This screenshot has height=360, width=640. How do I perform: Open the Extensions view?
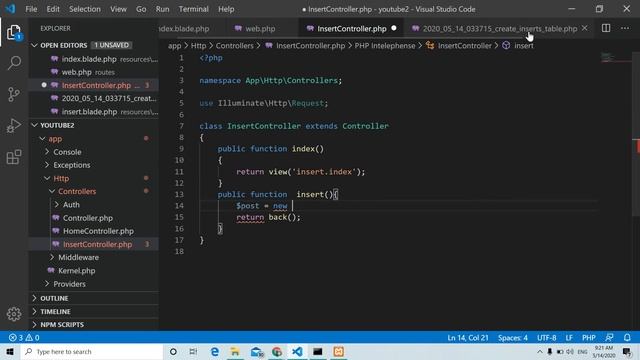(x=14, y=157)
